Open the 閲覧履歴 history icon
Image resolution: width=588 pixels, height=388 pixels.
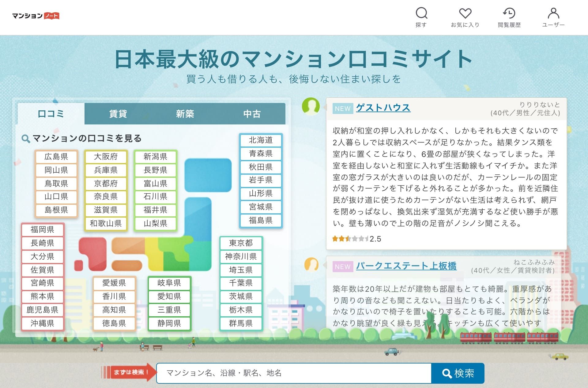pos(509,17)
